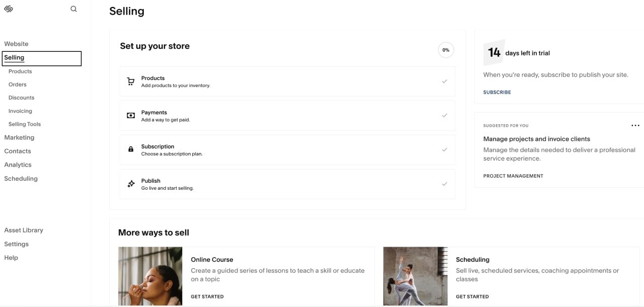Viewport: 644px width, 307px height.
Task: Click the 0% progress circle
Action: point(446,50)
